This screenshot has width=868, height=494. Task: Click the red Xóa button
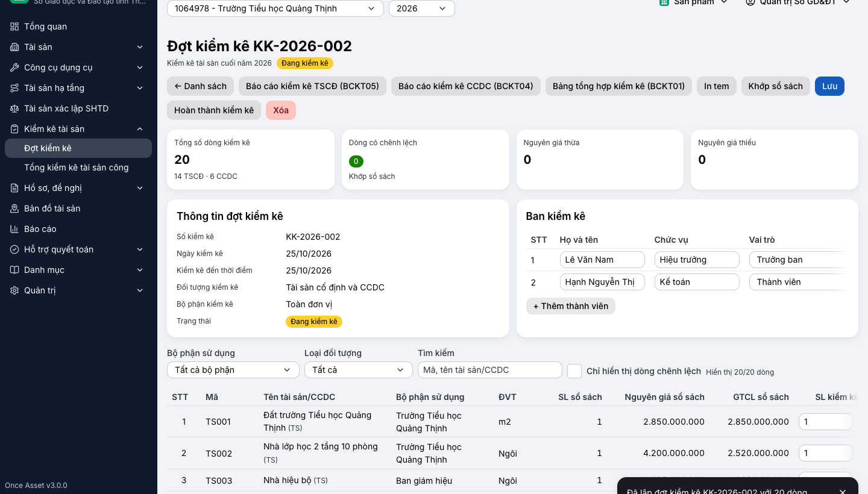tap(281, 110)
